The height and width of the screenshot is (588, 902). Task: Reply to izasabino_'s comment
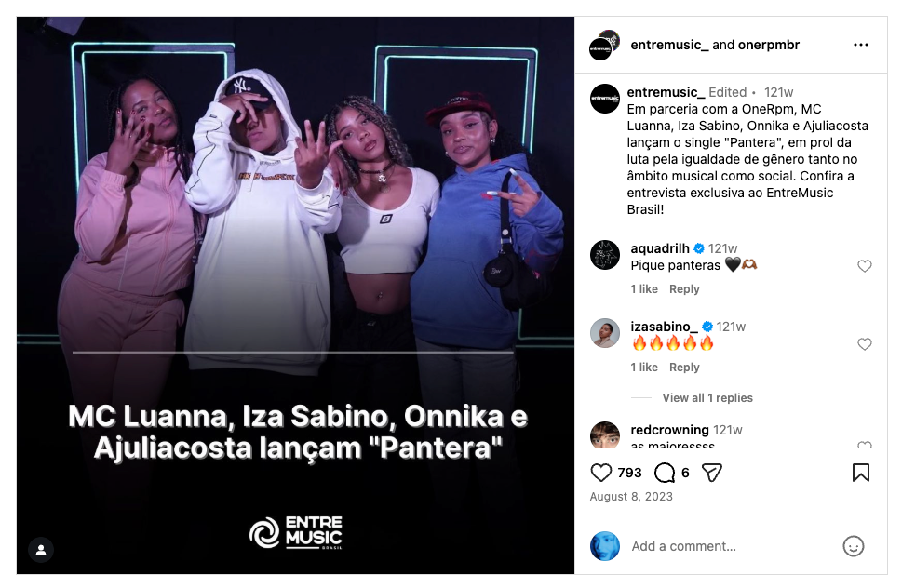pyautogui.click(x=684, y=367)
